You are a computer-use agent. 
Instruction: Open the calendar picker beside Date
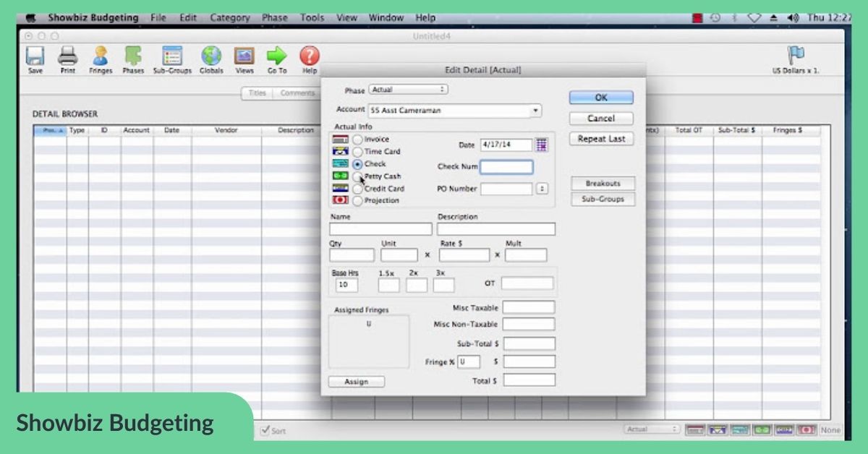542,145
